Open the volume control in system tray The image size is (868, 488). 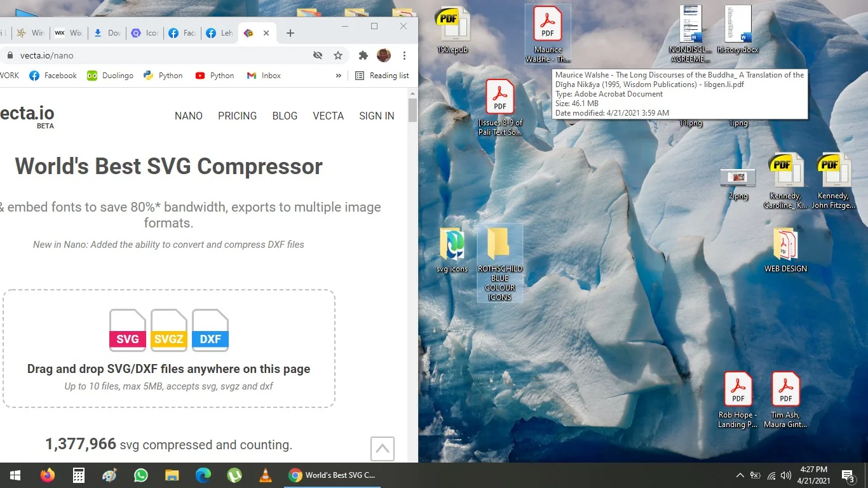786,475
